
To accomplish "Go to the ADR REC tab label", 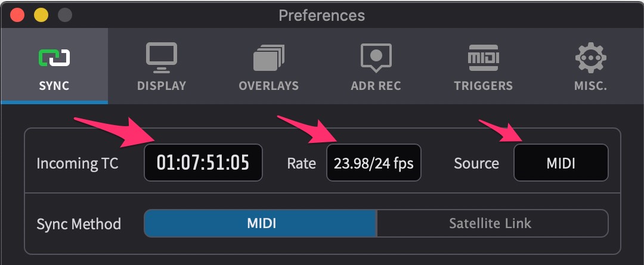I will 376,86.
